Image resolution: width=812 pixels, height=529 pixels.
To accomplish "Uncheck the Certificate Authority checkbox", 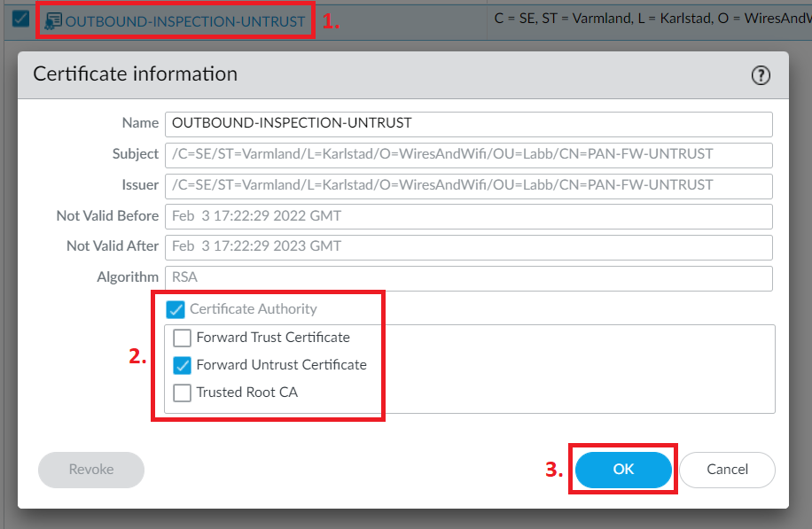I will point(176,309).
